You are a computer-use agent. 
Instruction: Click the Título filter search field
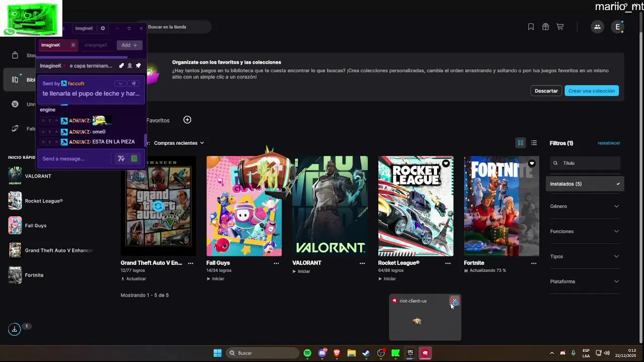585,163
